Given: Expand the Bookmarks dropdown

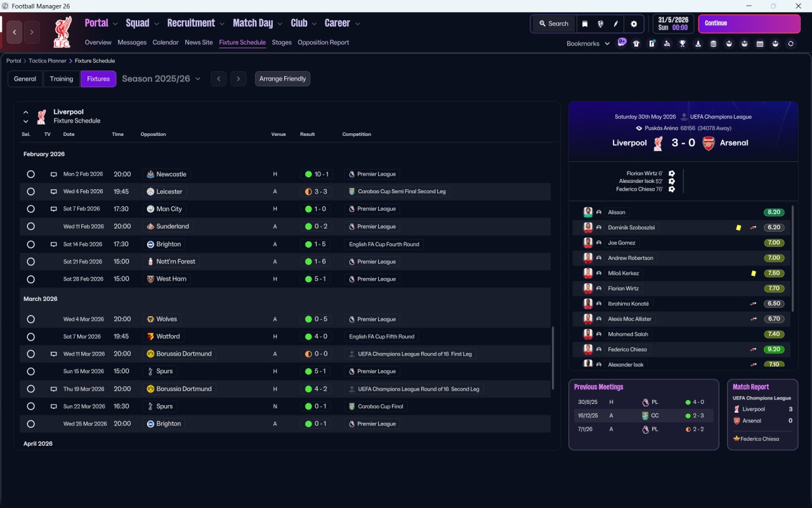Looking at the screenshot, I should point(588,44).
